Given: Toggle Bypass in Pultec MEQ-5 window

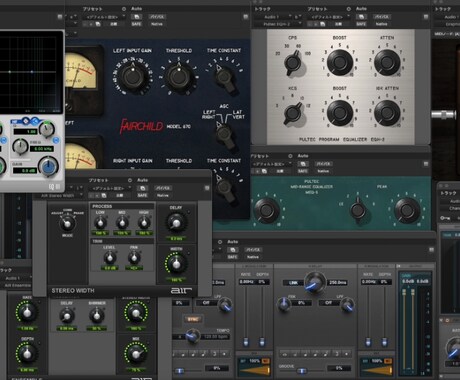Looking at the screenshot, I should [x=323, y=164].
